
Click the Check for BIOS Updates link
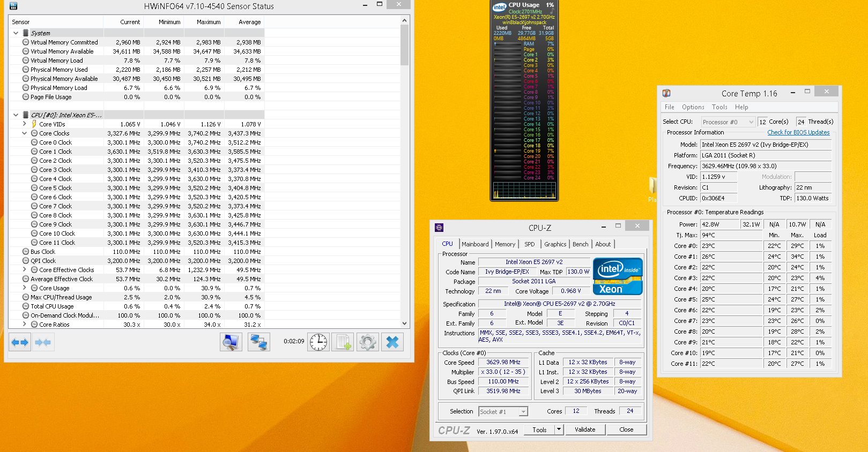[x=798, y=132]
